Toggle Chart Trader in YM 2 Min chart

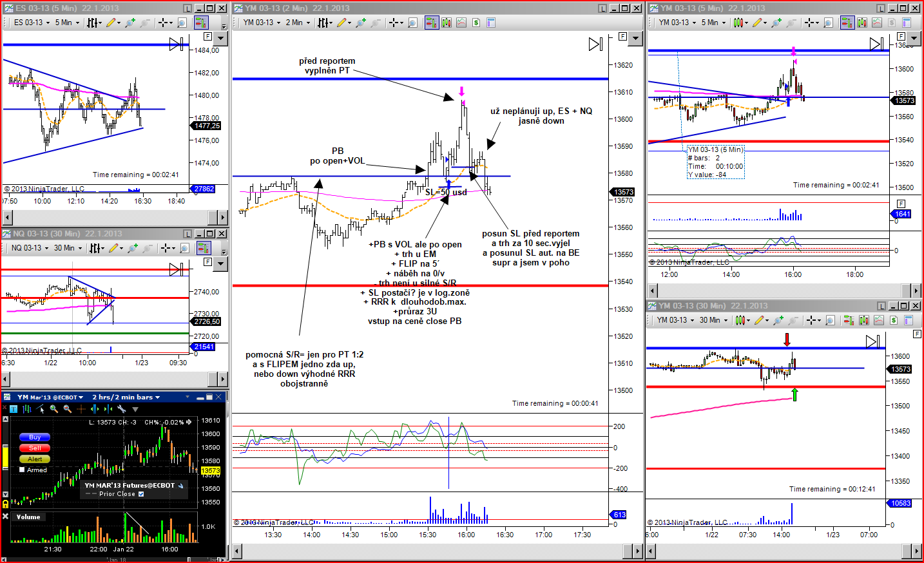tap(431, 23)
